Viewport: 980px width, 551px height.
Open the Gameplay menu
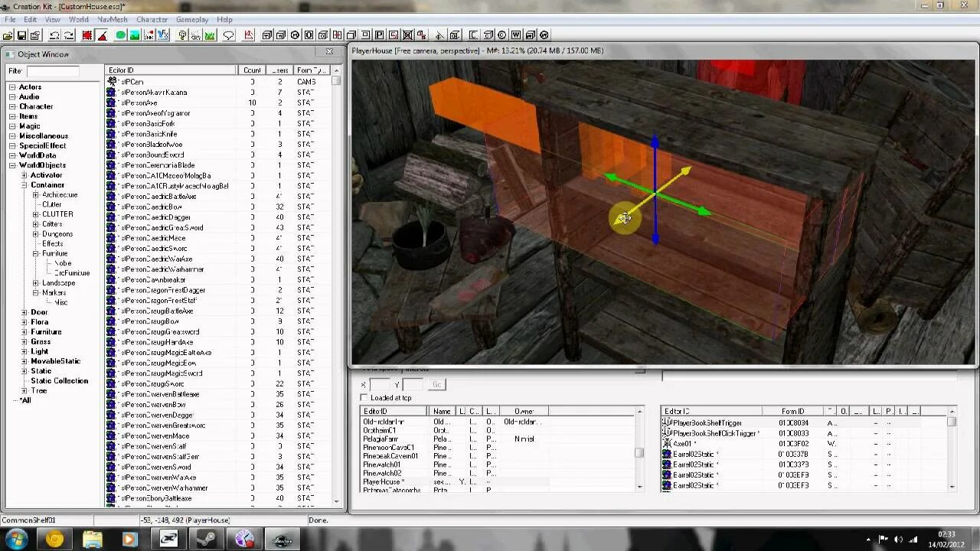pyautogui.click(x=192, y=19)
